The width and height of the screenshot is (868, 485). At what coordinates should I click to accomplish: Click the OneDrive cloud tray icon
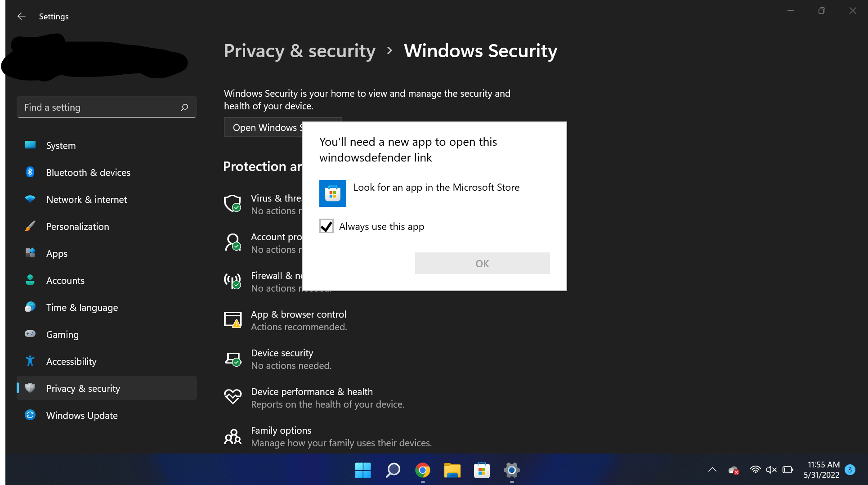tap(734, 470)
